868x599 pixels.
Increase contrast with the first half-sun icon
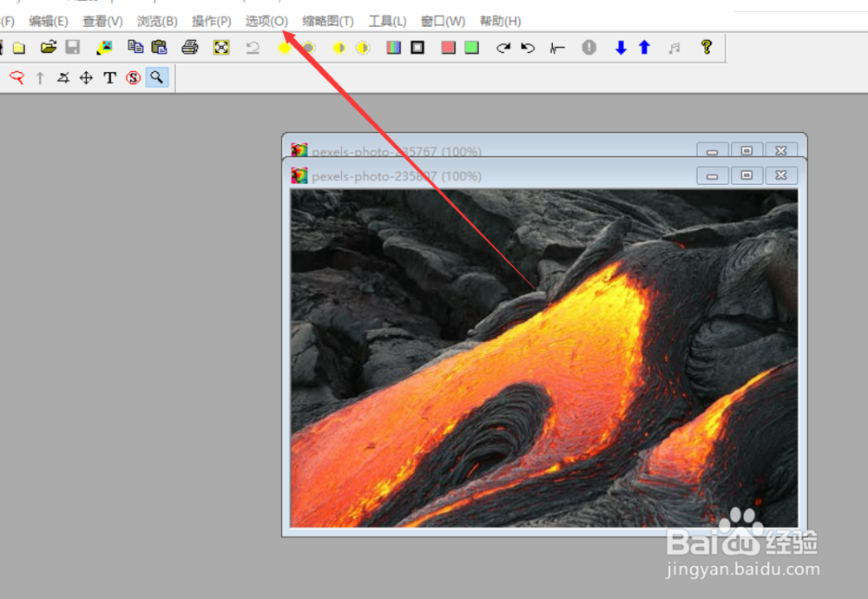(339, 48)
